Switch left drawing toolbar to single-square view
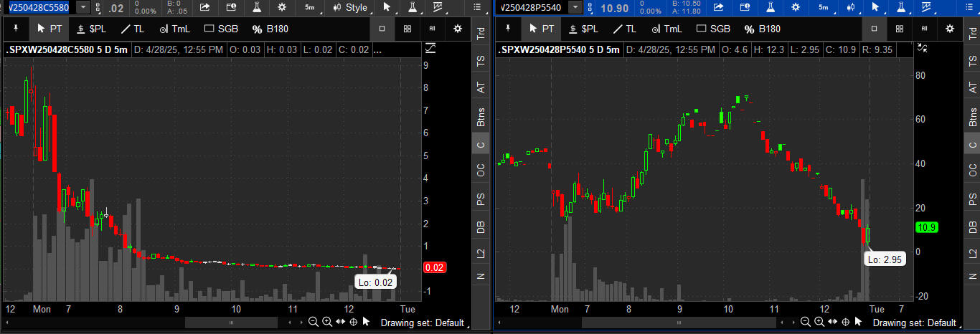This screenshot has height=334, width=980. coord(382,29)
